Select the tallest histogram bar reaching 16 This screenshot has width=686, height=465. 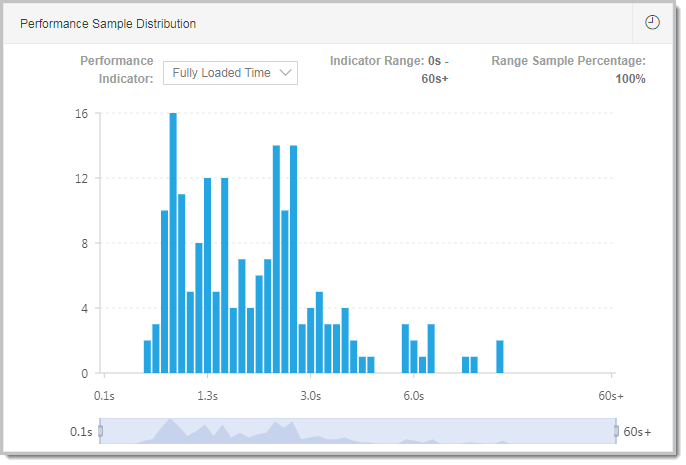point(173,243)
